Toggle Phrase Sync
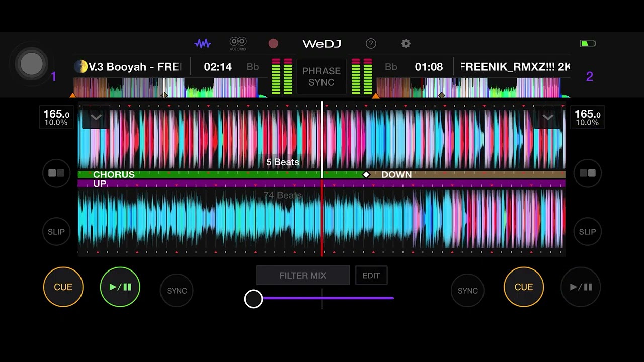The height and width of the screenshot is (362, 644). pos(321,77)
